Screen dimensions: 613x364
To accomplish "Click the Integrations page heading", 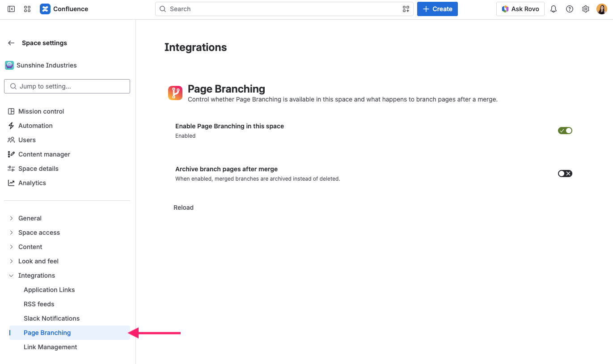I will [x=195, y=47].
